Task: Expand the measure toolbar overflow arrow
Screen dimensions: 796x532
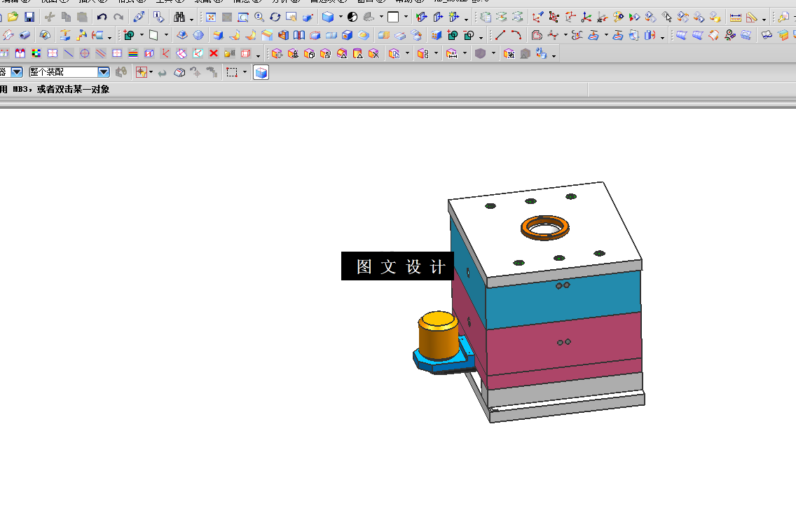Action: pos(764,20)
